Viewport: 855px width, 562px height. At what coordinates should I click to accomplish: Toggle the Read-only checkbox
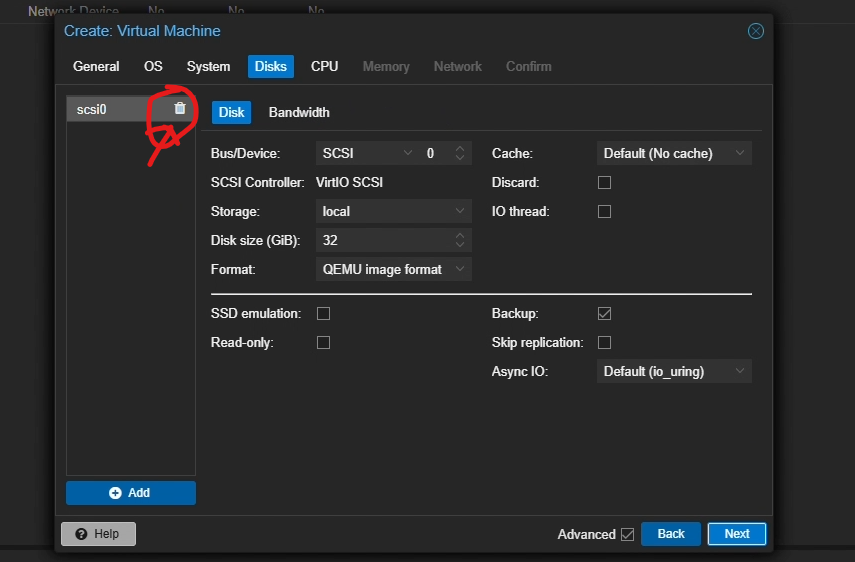click(x=323, y=343)
